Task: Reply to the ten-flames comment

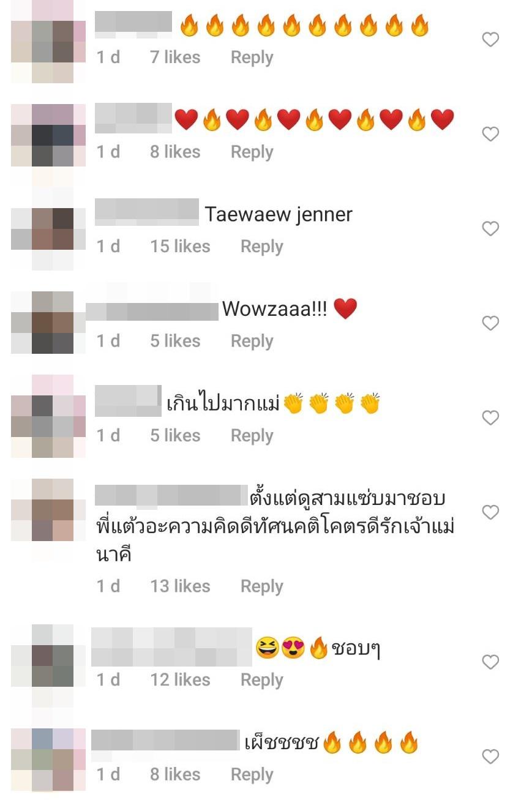Action: pyautogui.click(x=252, y=58)
